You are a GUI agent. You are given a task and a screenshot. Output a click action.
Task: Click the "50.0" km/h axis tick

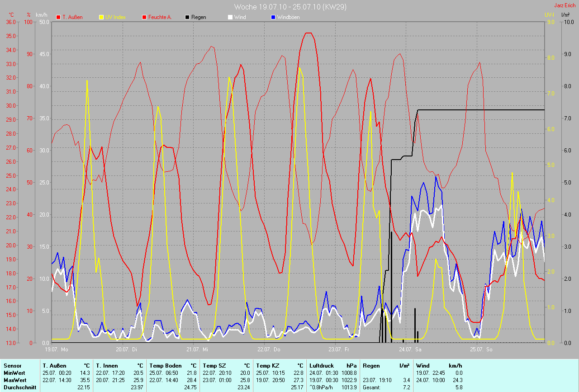pos(44,22)
